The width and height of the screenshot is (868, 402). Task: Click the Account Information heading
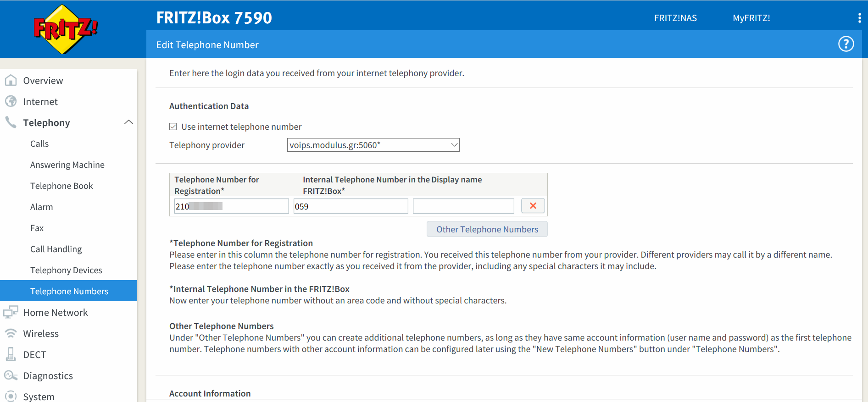coord(210,393)
